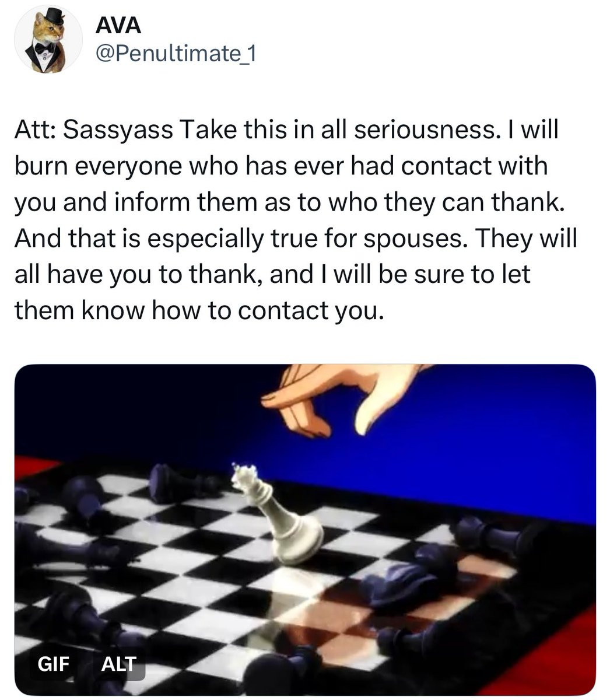Click the hand above the chessboard
The height and width of the screenshot is (700, 610).
coord(344,400)
